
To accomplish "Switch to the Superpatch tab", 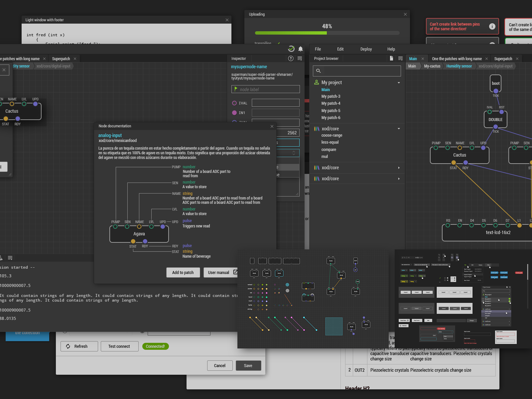I will coord(504,58).
